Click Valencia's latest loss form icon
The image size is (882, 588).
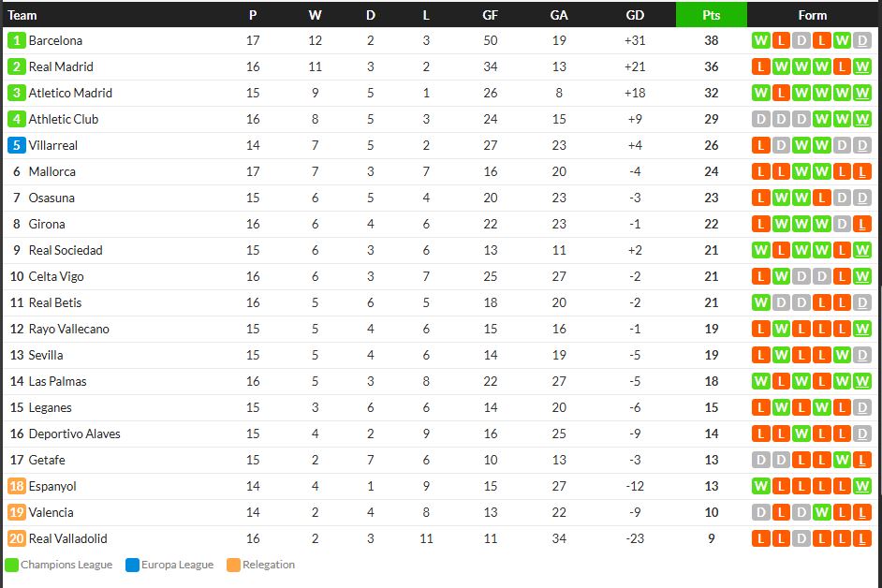point(862,512)
